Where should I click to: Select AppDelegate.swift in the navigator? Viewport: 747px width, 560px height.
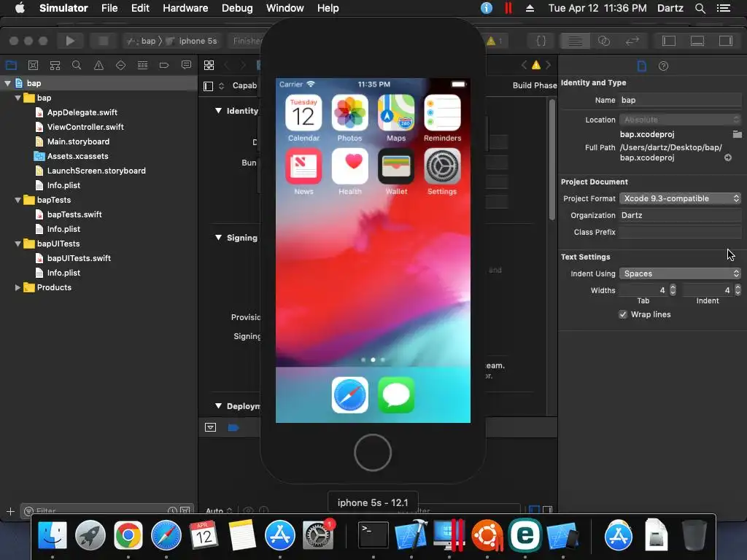82,112
